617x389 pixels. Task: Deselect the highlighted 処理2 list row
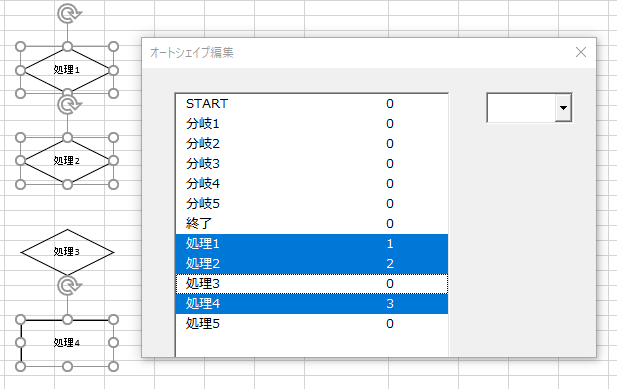click(312, 264)
